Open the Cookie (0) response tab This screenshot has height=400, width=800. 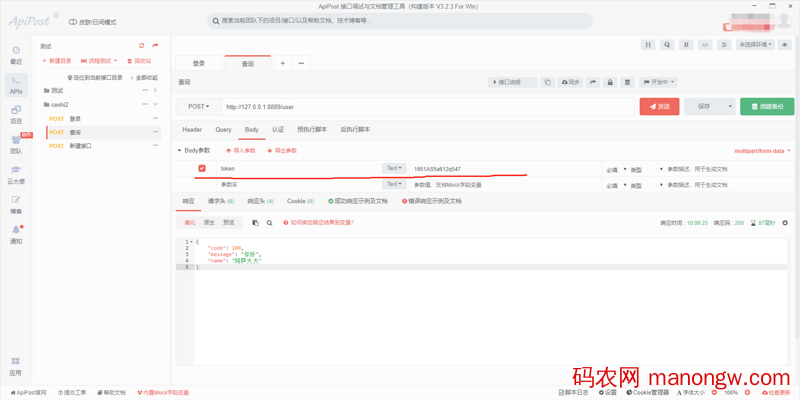click(x=301, y=201)
